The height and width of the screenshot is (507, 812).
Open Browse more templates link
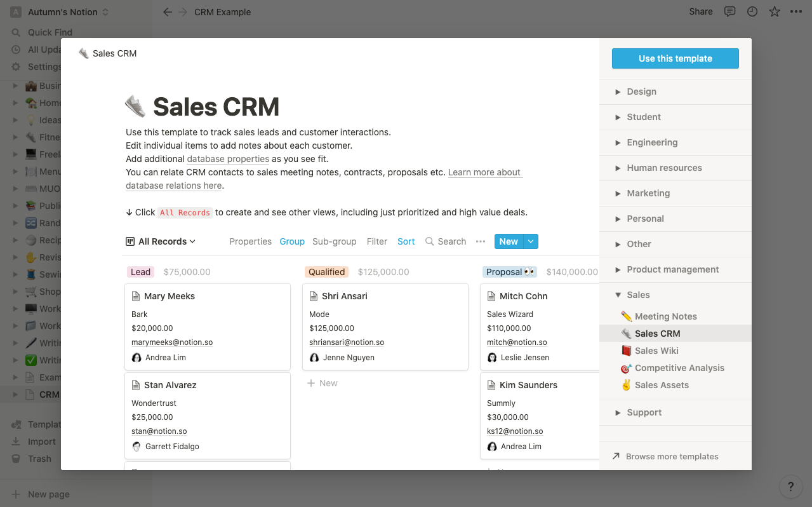[x=665, y=456]
